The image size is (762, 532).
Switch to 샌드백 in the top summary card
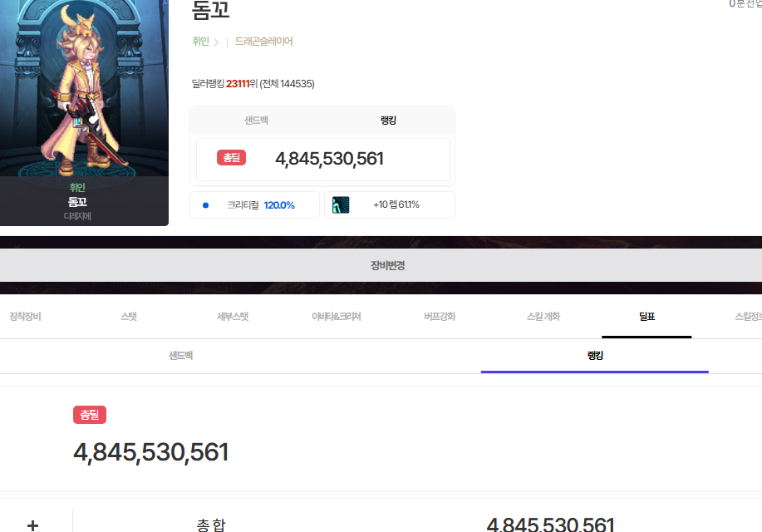(x=256, y=121)
